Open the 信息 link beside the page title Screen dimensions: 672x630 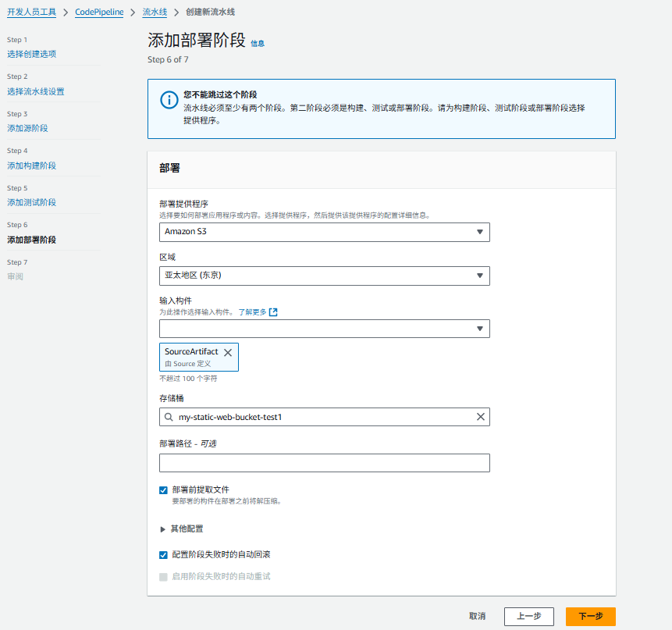[x=258, y=43]
